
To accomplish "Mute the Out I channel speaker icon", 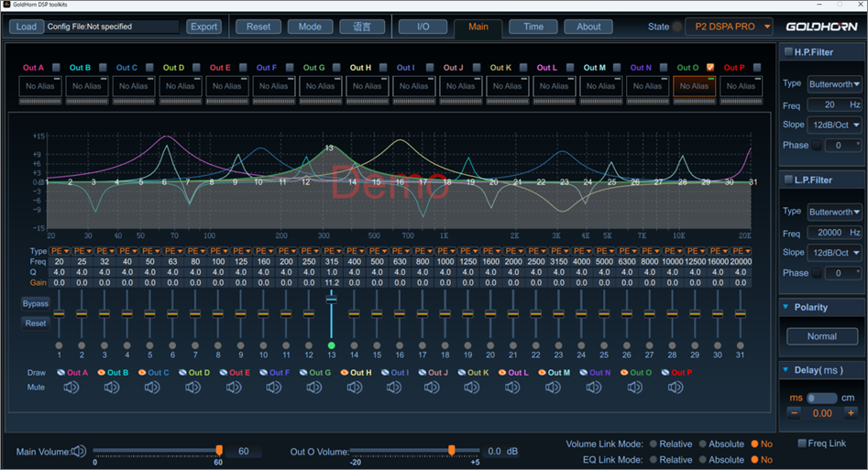I will pos(394,388).
